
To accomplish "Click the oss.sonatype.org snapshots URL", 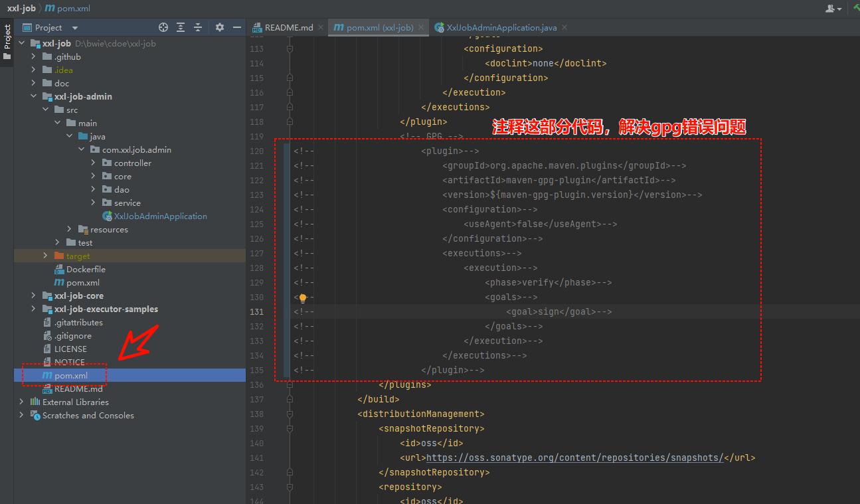I will pos(574,458).
